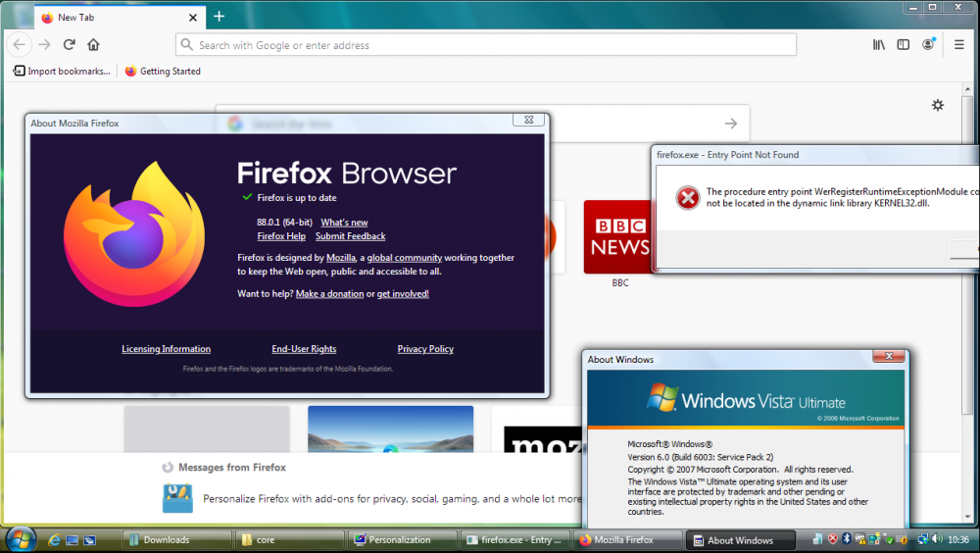Screen dimensions: 980x553
Task: Open Import bookmarks in bookmarks toolbar
Action: tap(61, 72)
